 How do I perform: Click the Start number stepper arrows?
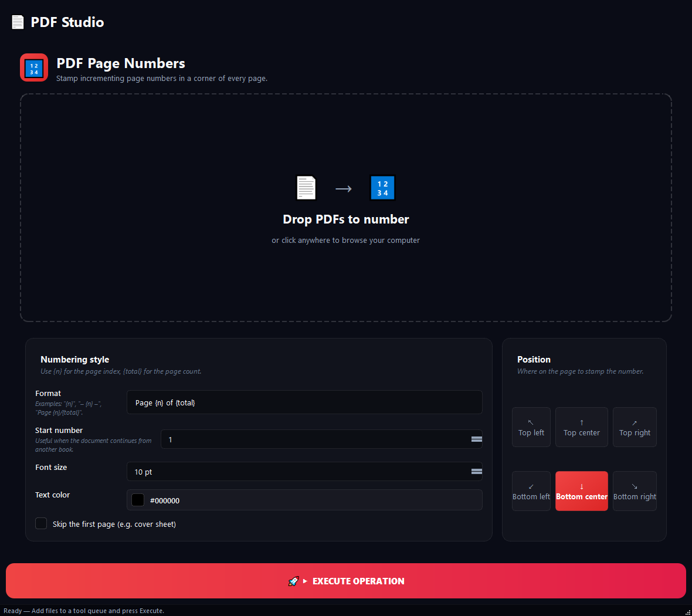[x=477, y=439]
